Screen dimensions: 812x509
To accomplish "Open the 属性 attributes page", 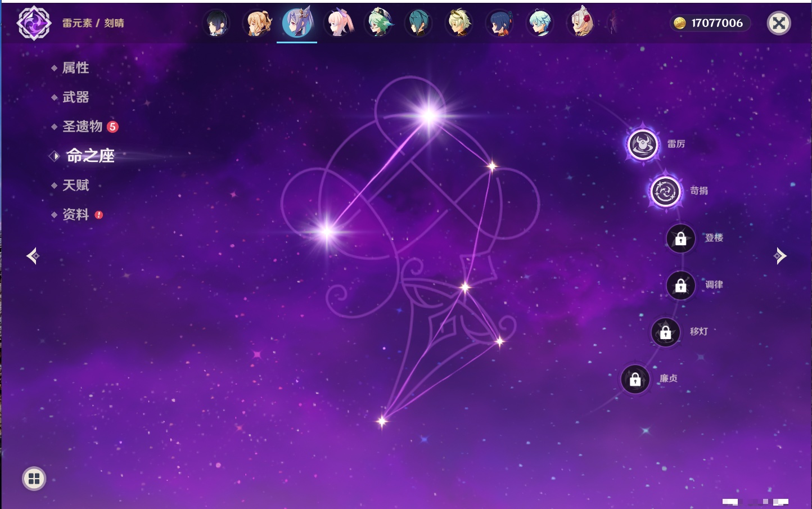I will 75,68.
